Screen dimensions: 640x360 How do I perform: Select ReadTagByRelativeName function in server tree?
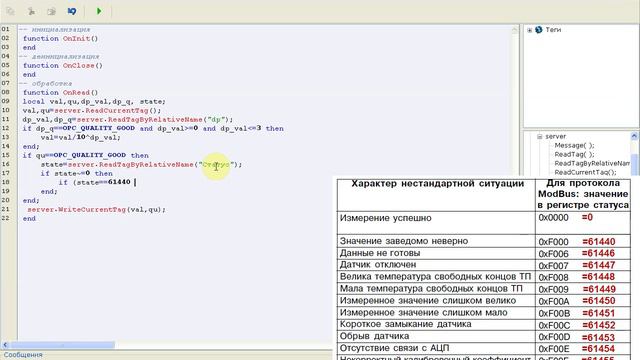tap(592, 163)
